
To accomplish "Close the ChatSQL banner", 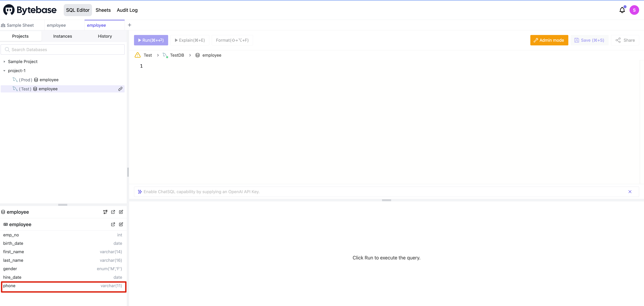I will pos(630,192).
